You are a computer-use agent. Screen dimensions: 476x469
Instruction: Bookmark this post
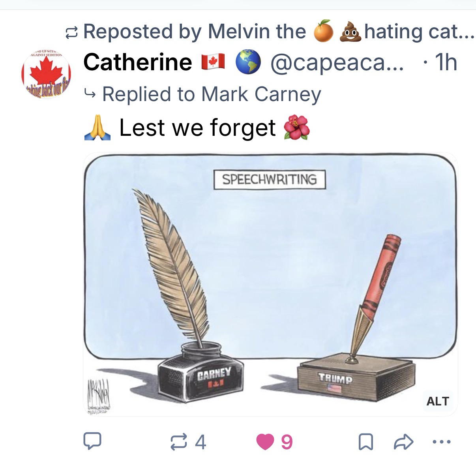pos(365,442)
